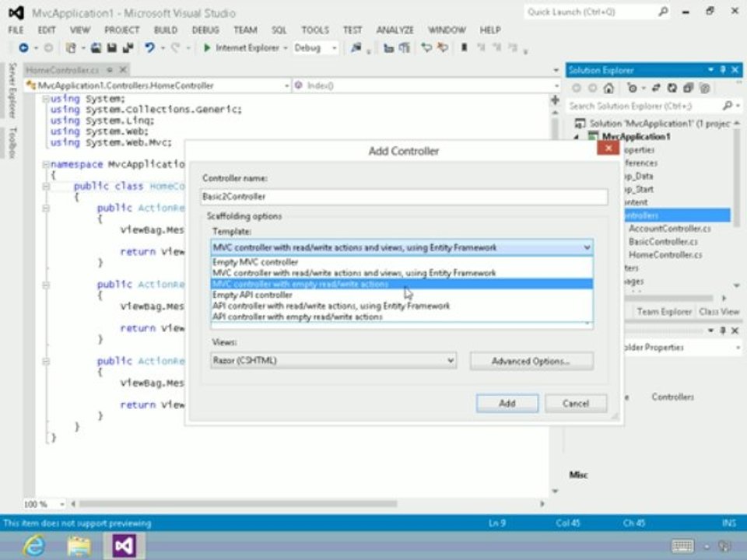Viewport: 747px width, 560px height.
Task: Click the Save All toolbar icon
Action: [x=128, y=47]
